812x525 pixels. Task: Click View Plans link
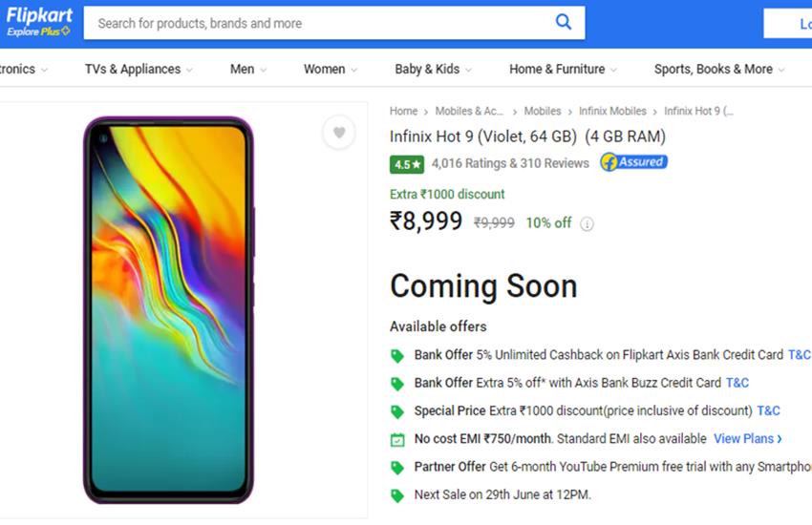click(x=747, y=439)
